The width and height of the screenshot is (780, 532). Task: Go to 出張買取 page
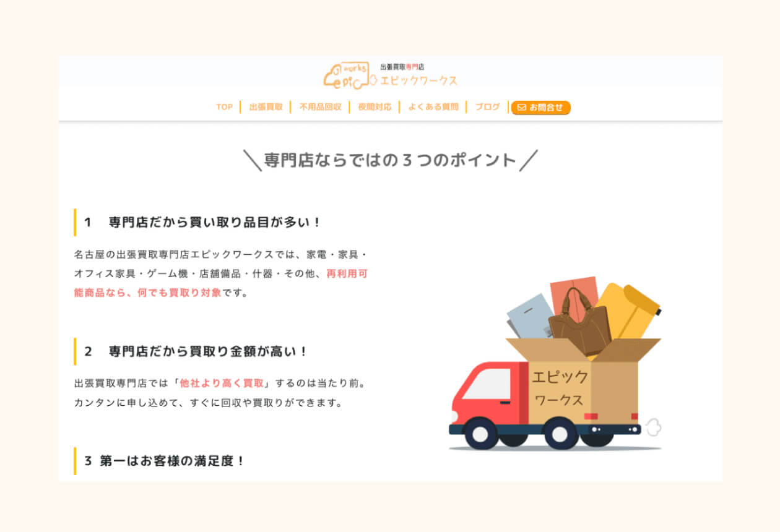pos(266,107)
